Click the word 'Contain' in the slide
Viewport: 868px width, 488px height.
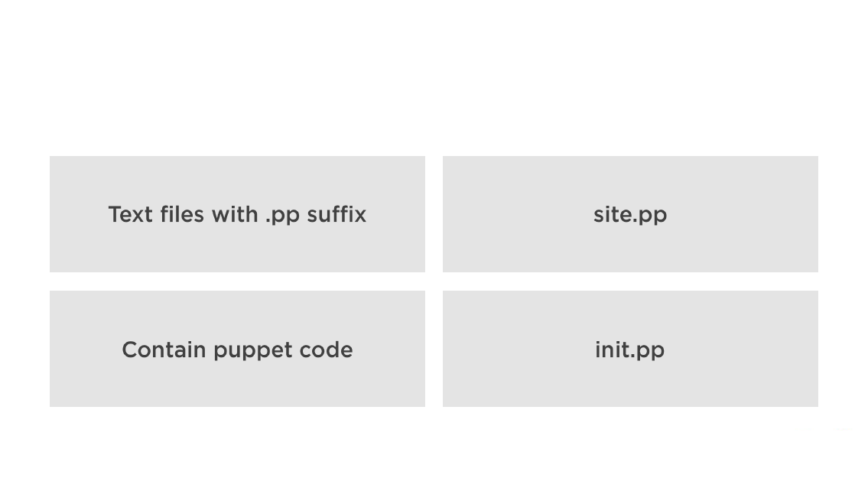pos(164,350)
